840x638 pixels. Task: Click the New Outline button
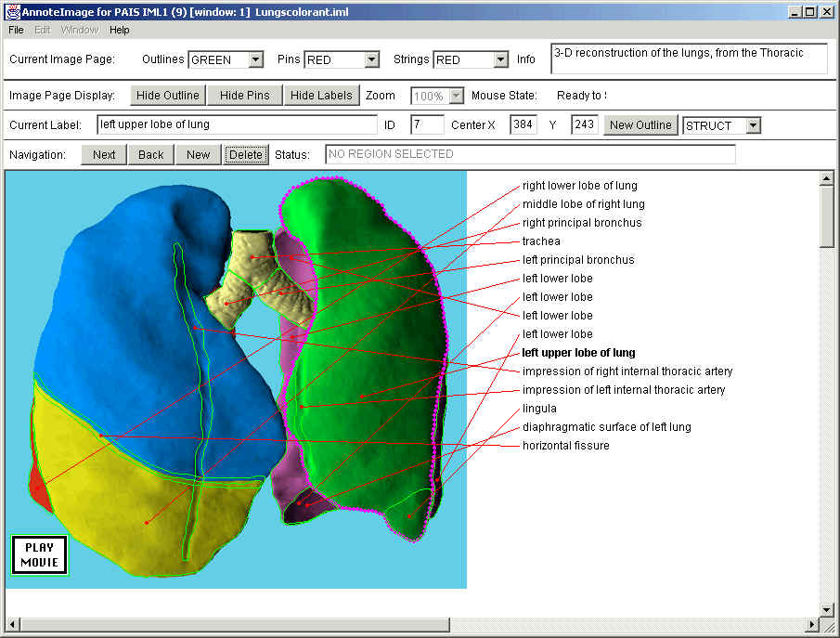(x=640, y=124)
